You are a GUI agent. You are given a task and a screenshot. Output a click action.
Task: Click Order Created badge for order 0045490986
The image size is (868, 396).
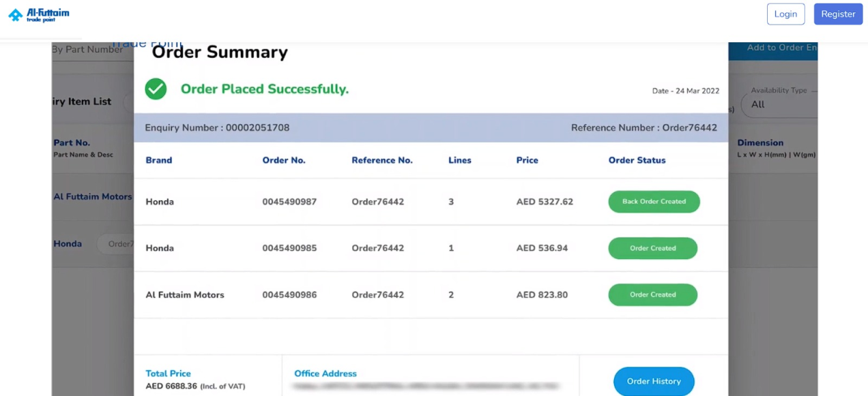tap(653, 294)
